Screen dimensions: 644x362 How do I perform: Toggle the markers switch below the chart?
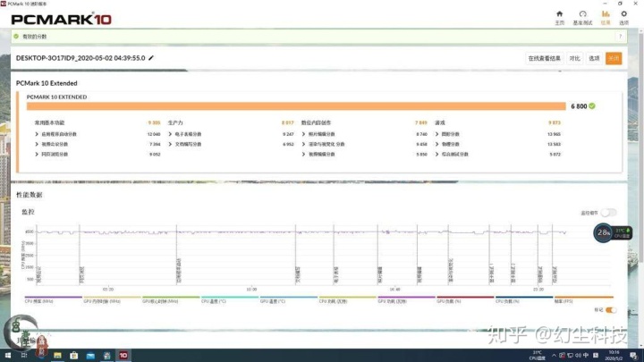coord(611,310)
